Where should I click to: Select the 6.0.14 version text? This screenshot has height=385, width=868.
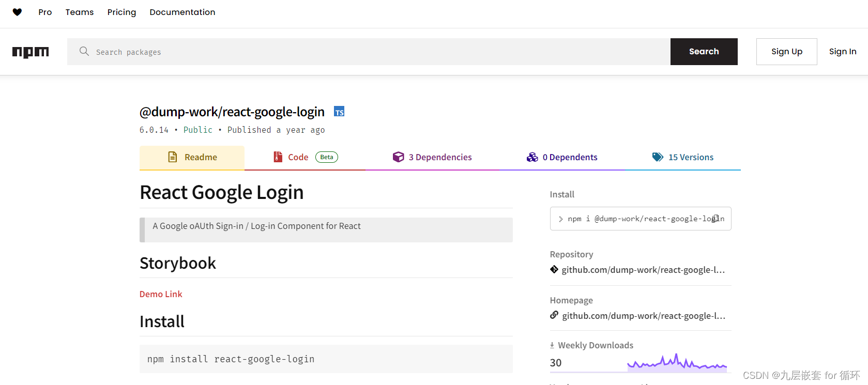[154, 130]
